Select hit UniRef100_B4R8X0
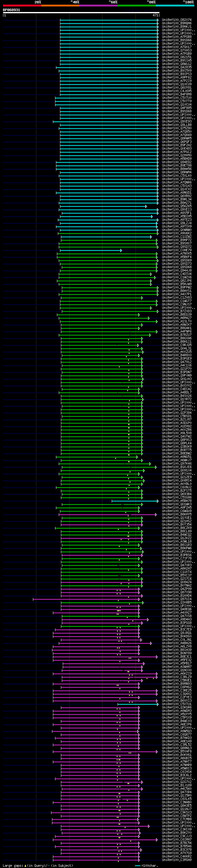Screen dimensions: 197x868 (177, 355)
